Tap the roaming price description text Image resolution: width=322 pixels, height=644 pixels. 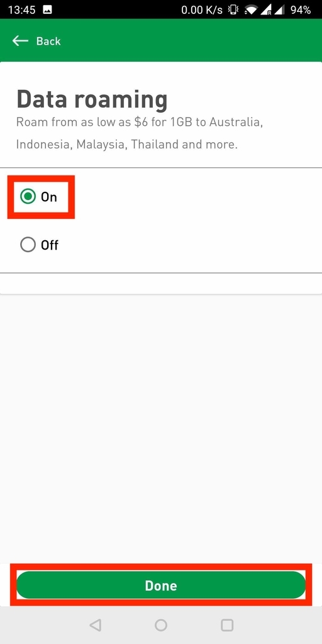coord(140,133)
